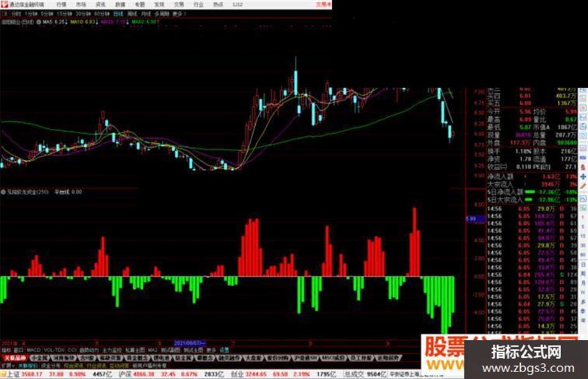This screenshot has height=379, width=588.
Task: Click the MA5 6.25 indicator label
Action: [x=55, y=22]
